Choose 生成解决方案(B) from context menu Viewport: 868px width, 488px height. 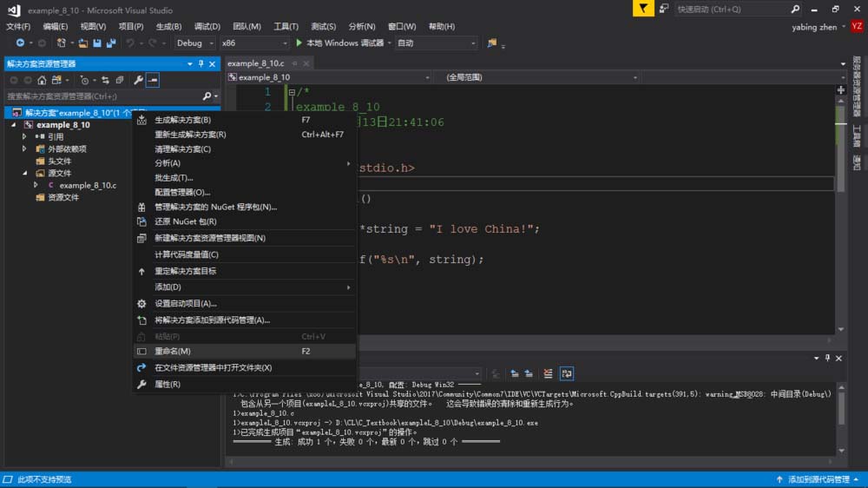(182, 120)
